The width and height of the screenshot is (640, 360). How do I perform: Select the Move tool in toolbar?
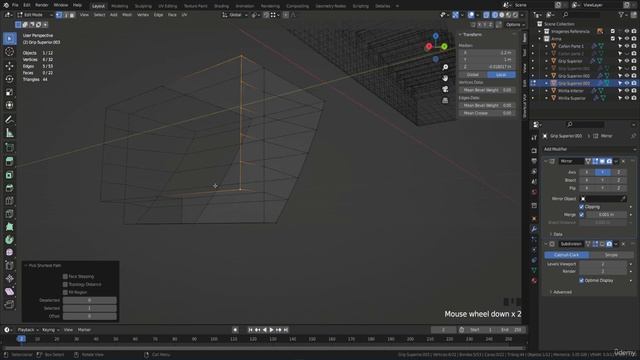9,65
